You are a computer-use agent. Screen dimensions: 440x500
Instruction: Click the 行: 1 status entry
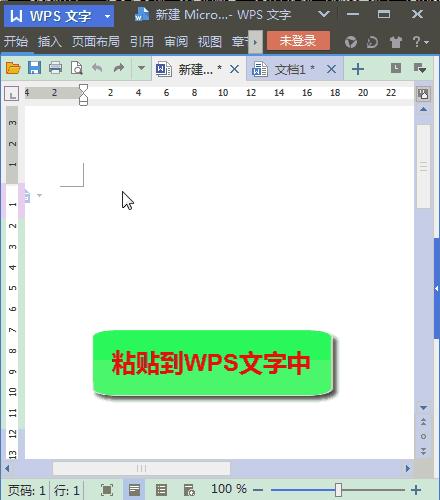click(x=67, y=490)
